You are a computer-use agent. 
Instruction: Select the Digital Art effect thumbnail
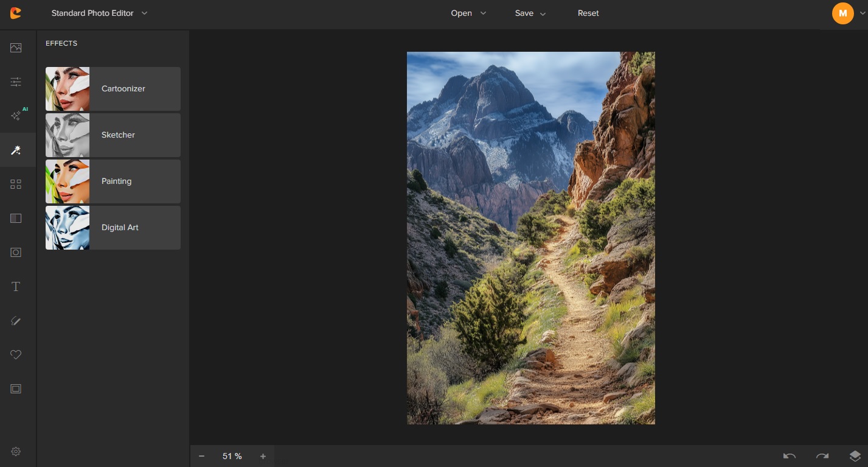pos(68,228)
